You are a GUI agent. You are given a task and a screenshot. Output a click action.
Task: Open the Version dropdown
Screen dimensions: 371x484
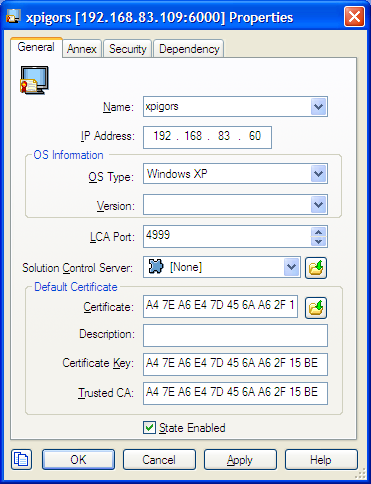tap(318, 204)
